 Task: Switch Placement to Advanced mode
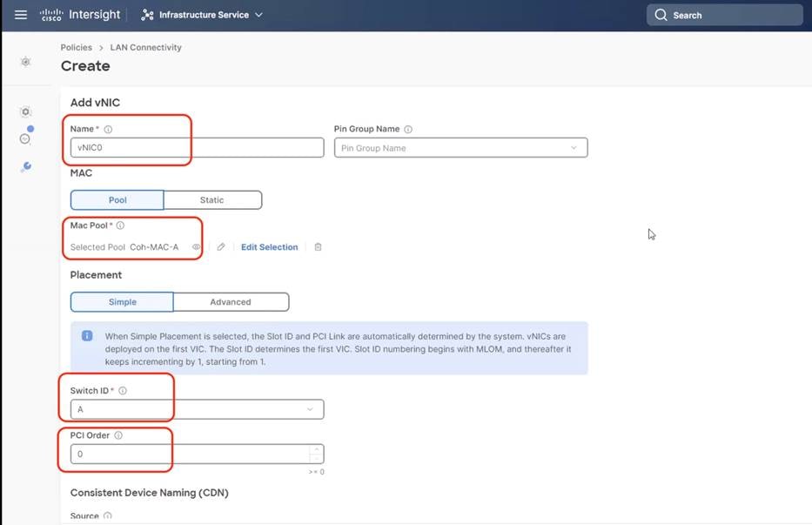point(231,301)
